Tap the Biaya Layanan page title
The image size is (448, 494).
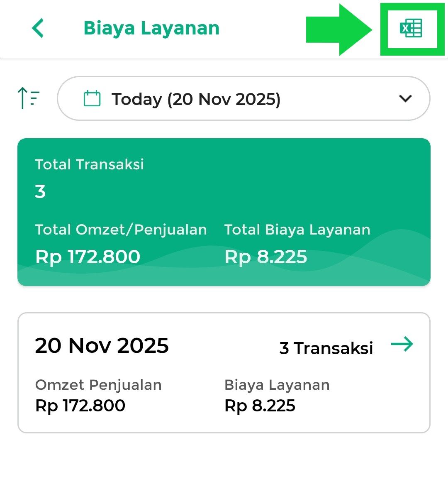pos(151,28)
